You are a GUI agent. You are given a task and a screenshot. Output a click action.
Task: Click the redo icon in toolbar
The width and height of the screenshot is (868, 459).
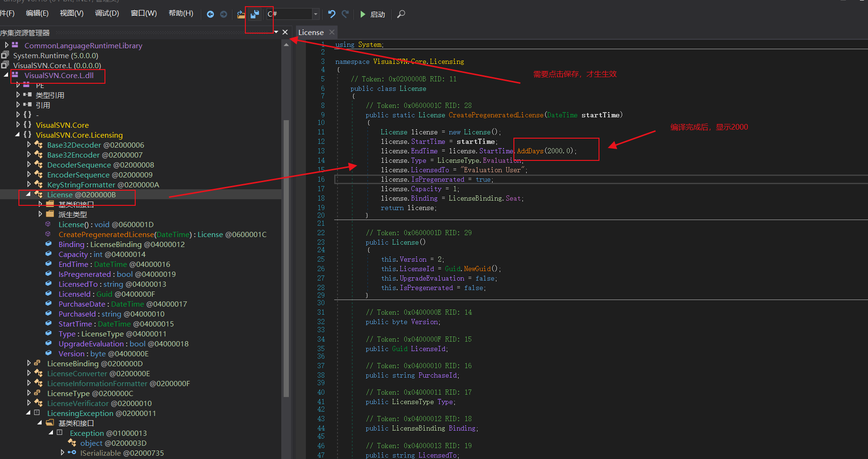coord(346,14)
